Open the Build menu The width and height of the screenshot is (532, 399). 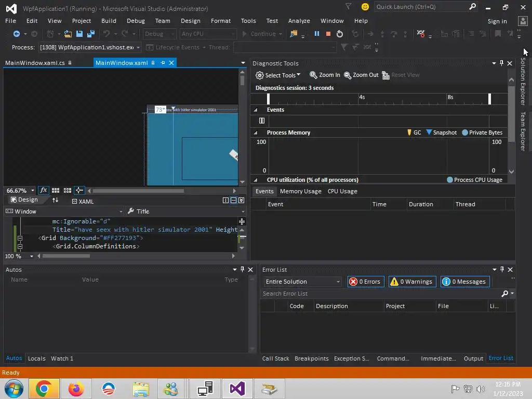(109, 21)
